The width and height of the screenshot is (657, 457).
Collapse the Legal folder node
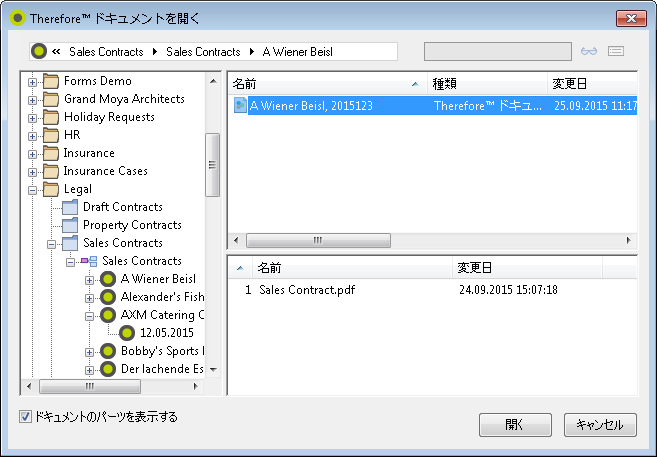tap(32, 190)
